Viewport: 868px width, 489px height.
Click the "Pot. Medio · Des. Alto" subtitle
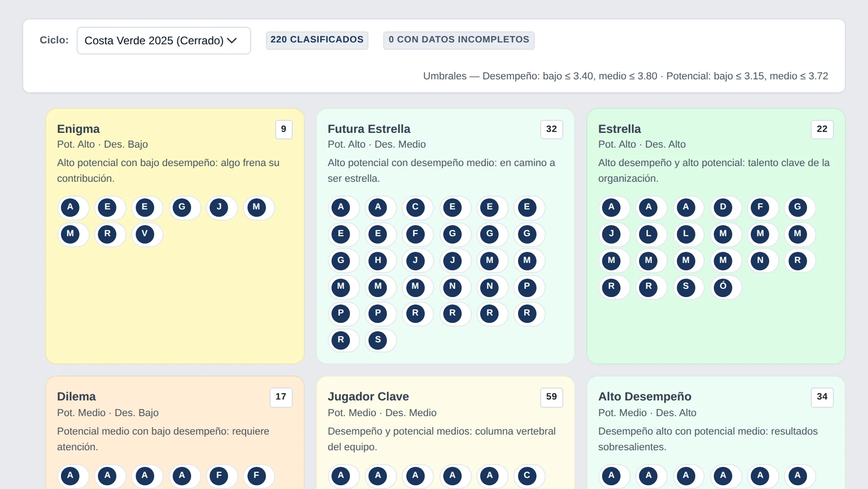(647, 413)
